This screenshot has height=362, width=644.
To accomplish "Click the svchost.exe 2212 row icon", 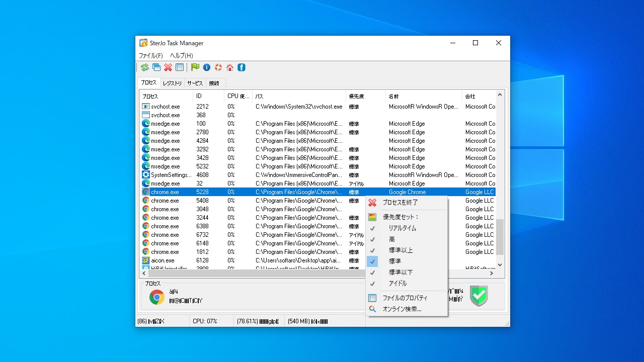I will point(146,107).
